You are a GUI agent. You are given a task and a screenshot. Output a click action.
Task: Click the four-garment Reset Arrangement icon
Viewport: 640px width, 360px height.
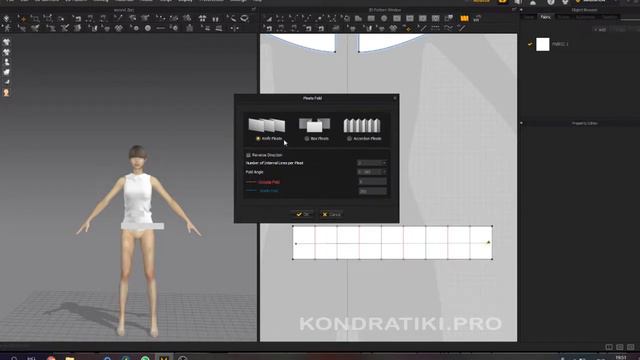(x=202, y=18)
